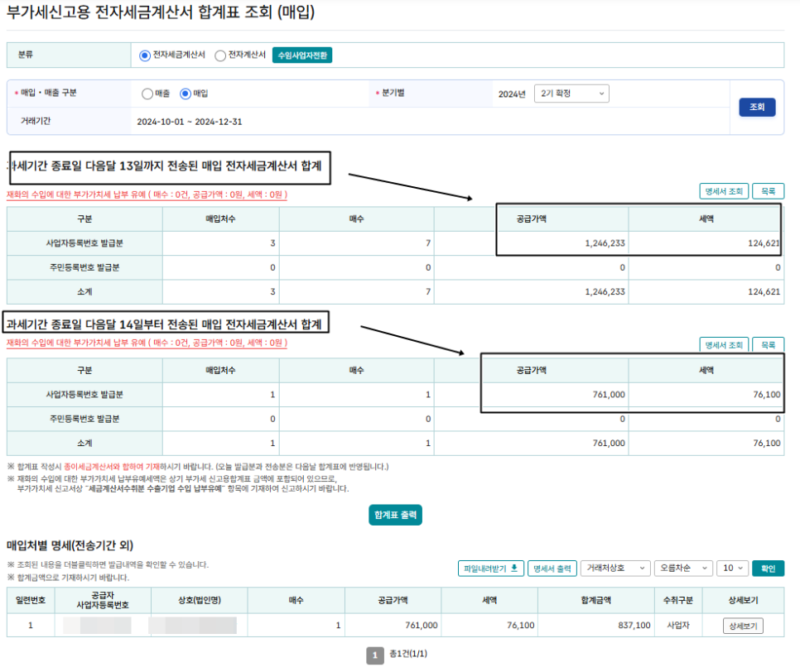Click 목록 button in the 14일부터 section

coord(768,344)
